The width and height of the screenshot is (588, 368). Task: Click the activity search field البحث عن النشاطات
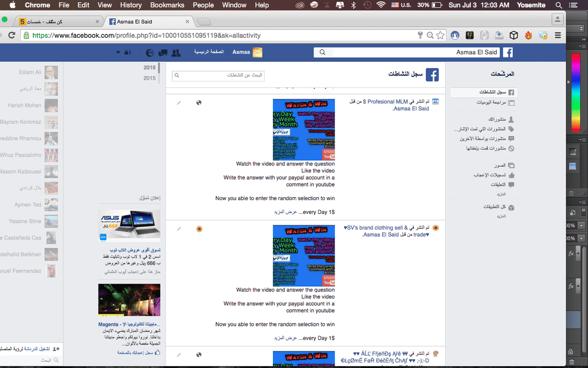[218, 76]
